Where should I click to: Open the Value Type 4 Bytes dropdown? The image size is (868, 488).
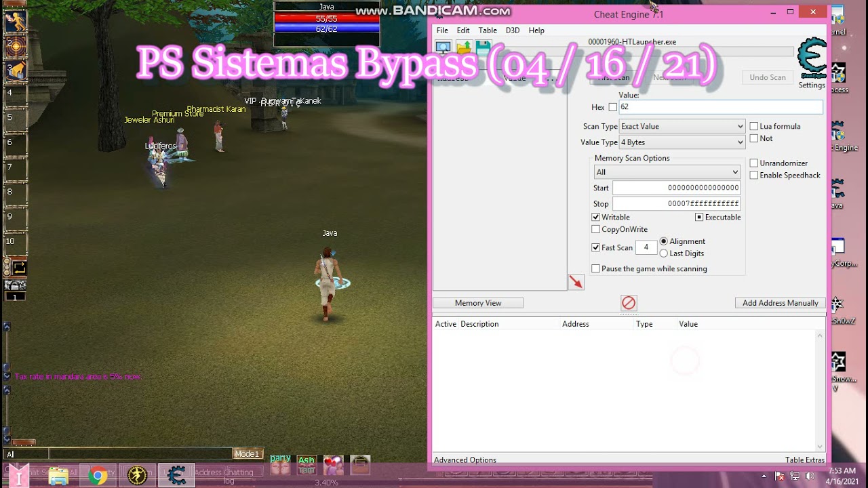click(682, 142)
